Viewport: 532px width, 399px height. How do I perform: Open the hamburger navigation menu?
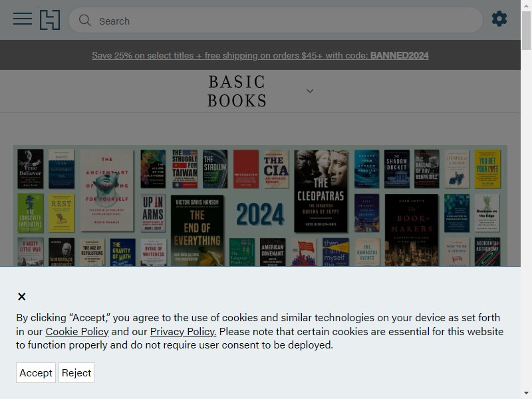[23, 19]
